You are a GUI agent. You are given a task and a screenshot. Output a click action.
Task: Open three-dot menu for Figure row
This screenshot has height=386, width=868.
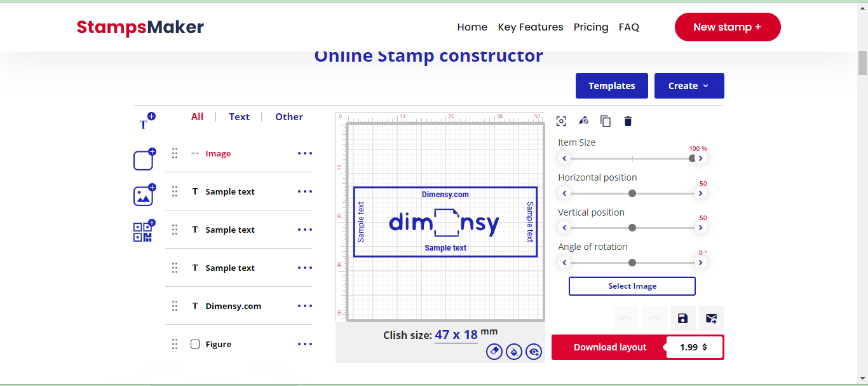[x=305, y=344]
